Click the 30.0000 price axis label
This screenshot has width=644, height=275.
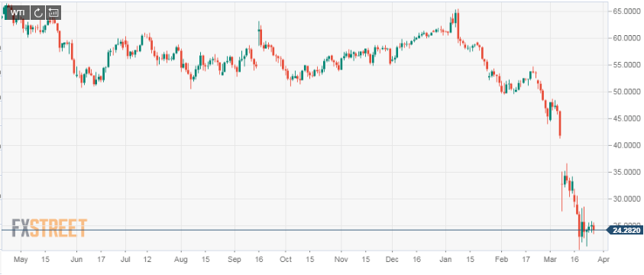click(x=626, y=199)
